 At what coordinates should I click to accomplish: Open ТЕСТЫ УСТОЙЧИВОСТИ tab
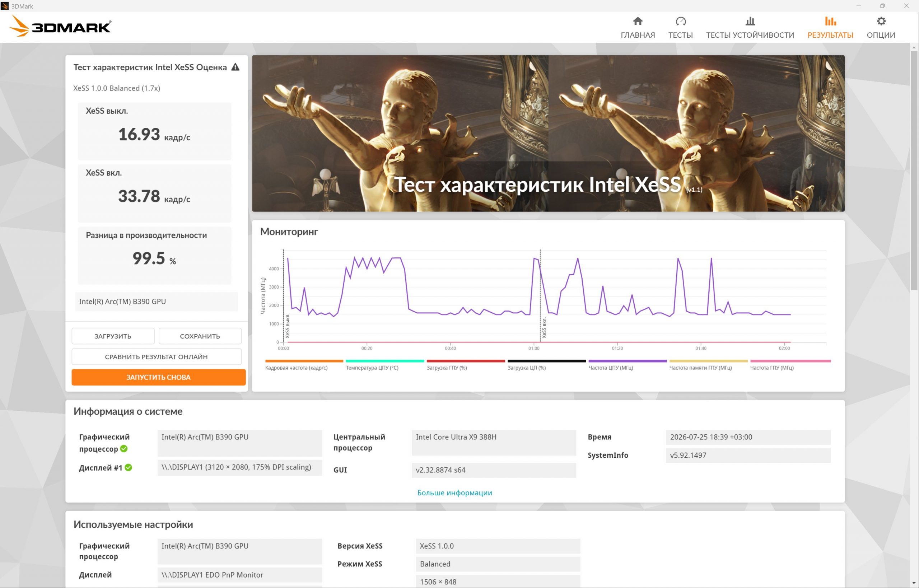(750, 27)
